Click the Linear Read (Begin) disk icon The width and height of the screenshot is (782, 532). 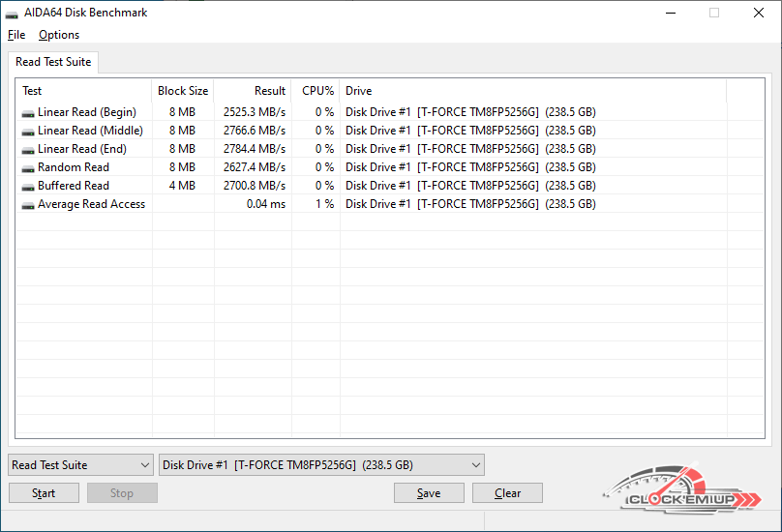(28, 112)
